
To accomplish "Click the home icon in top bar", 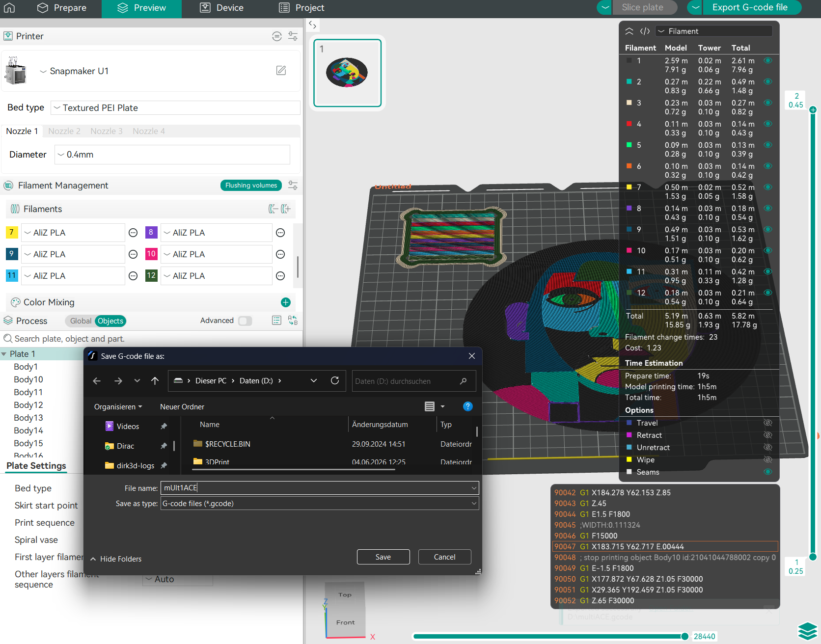I will click(9, 8).
